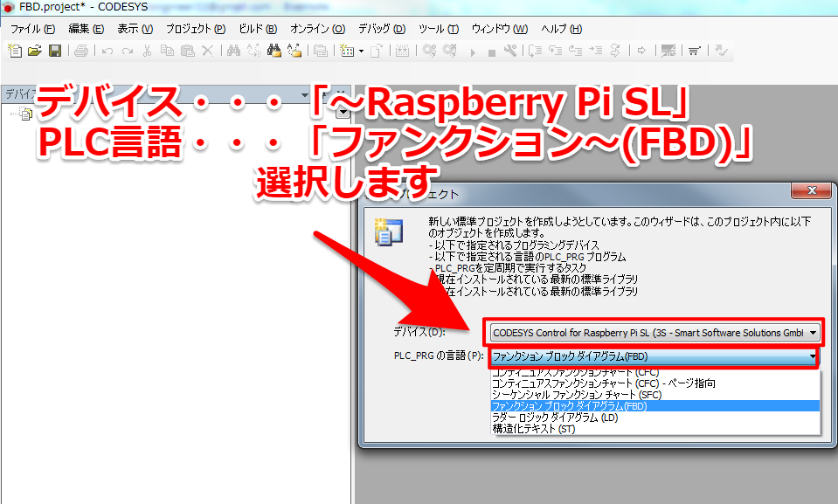Open the dropdown arrow beside the add object icon
The height and width of the screenshot is (504, 838).
[361, 51]
